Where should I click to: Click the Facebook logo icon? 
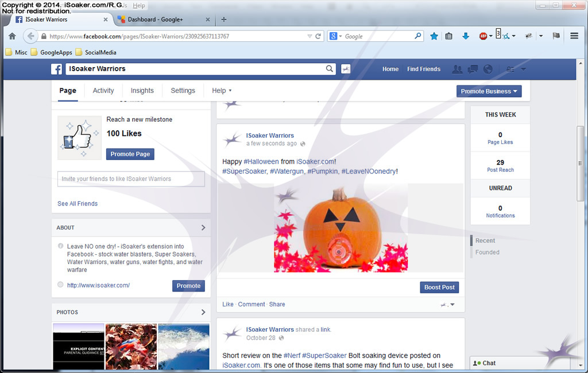(x=57, y=69)
